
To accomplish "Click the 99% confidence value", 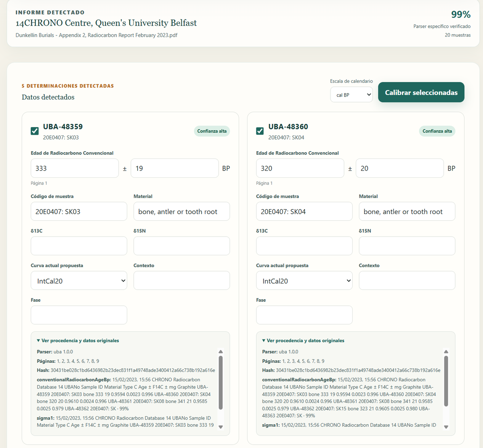I will point(461,14).
